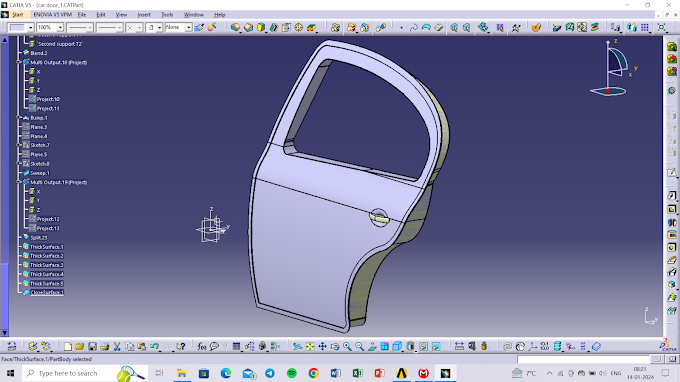Click the Painter brush icon
This screenshot has height=382, width=680.
pos(199,28)
